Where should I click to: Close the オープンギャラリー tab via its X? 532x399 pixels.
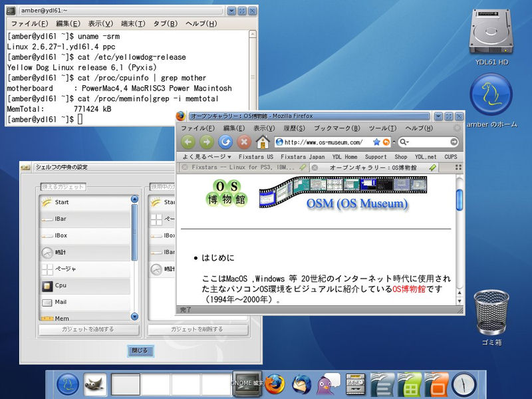pos(315,168)
